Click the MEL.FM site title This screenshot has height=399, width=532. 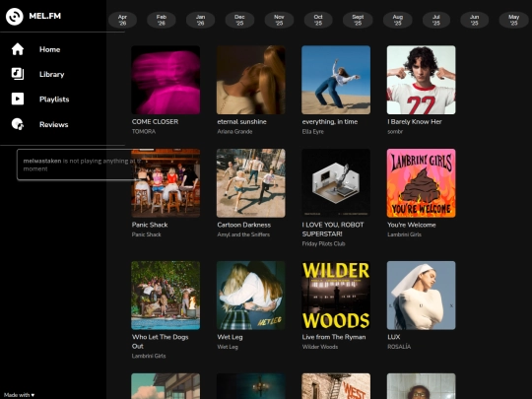click(45, 16)
